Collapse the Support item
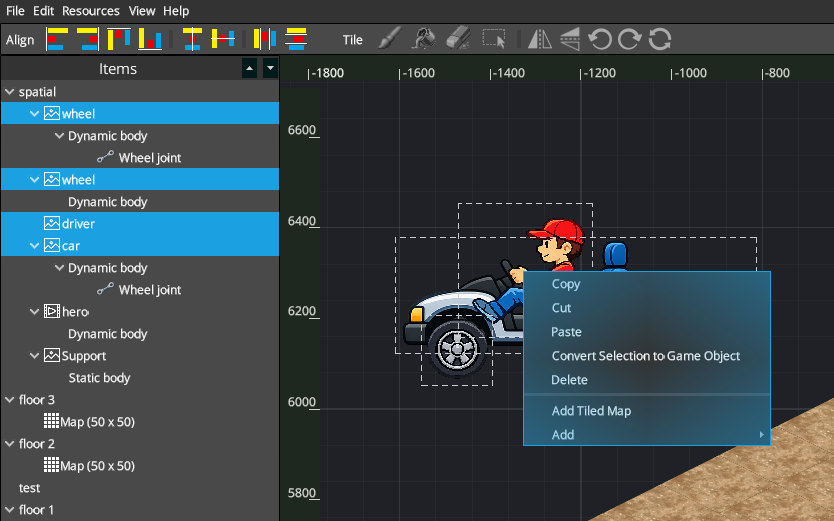The height and width of the screenshot is (521, 834). [x=35, y=356]
